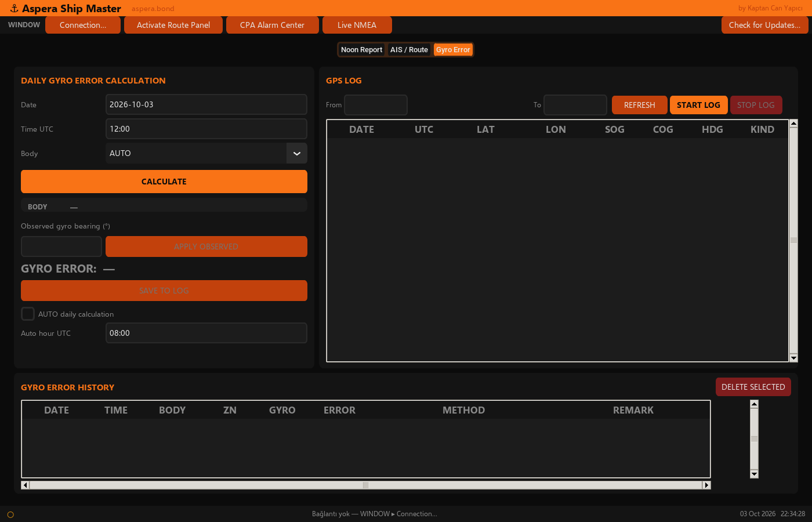Click GPS log scrollbar down arrow
This screenshot has width=812, height=522.
tap(793, 358)
